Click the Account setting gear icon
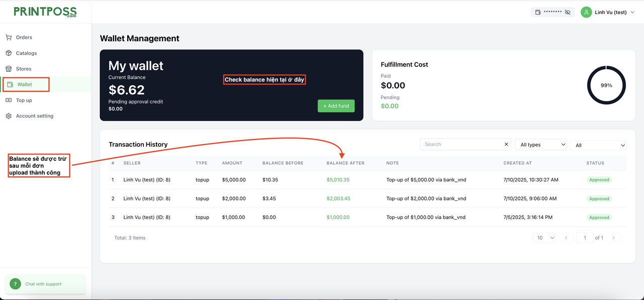The width and height of the screenshot is (644, 300). point(9,116)
